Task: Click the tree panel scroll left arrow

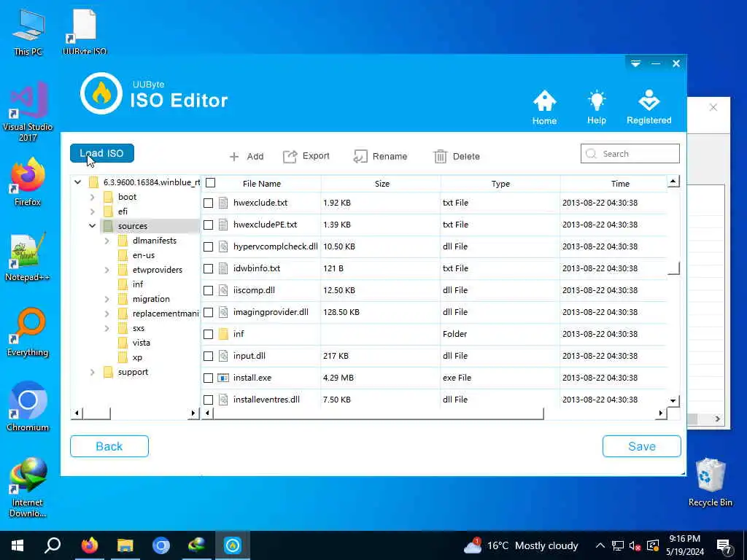Action: (x=77, y=413)
